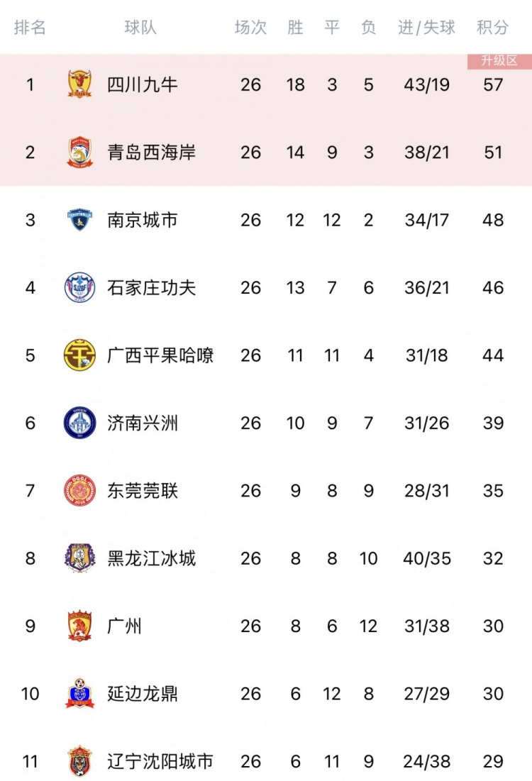This screenshot has height=781, width=532.
Task: Select the 升级区 promotion zone tag
Action: (499, 61)
